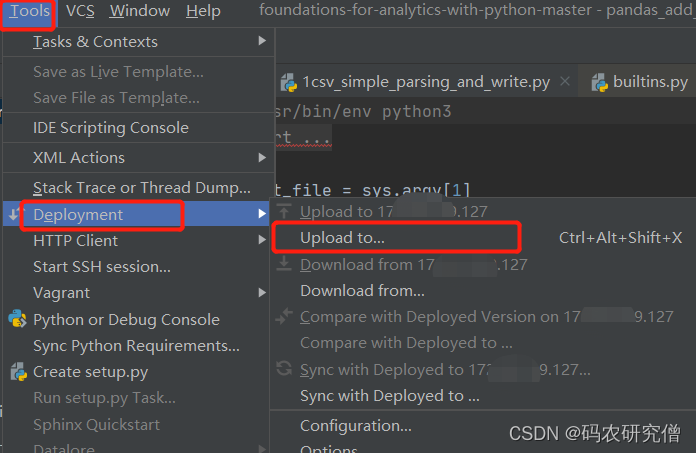Click the download arrow icon
Viewport: 696px width, 453px height.
point(285,264)
